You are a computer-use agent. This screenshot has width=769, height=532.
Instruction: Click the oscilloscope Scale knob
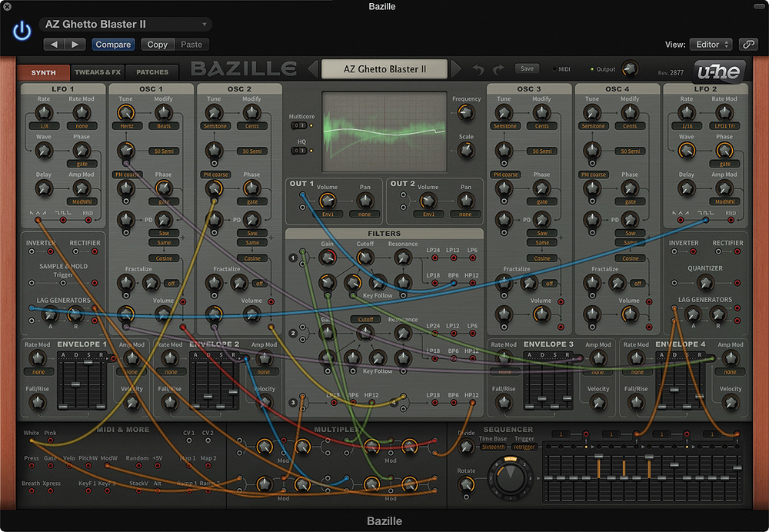pos(466,151)
